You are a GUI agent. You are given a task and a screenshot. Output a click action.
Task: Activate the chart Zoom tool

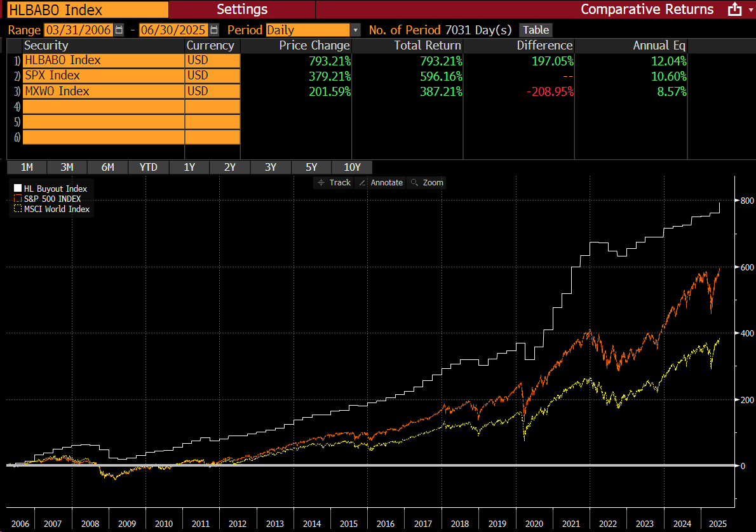click(426, 182)
